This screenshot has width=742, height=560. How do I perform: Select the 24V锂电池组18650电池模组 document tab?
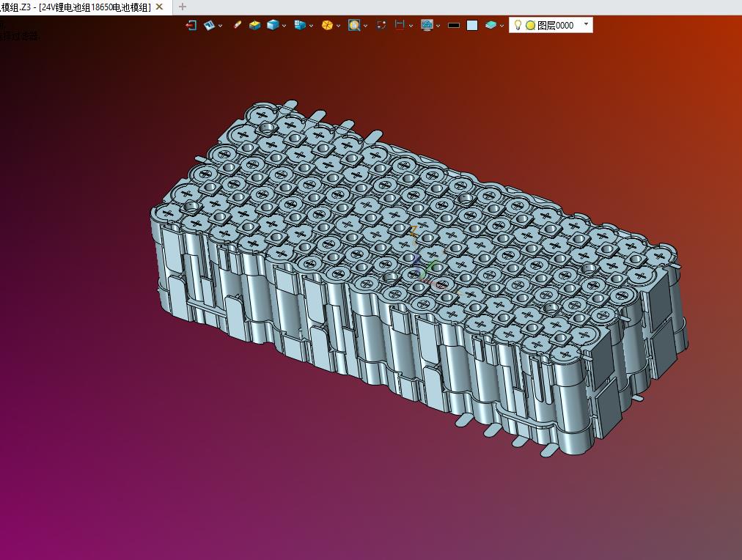tap(95, 7)
